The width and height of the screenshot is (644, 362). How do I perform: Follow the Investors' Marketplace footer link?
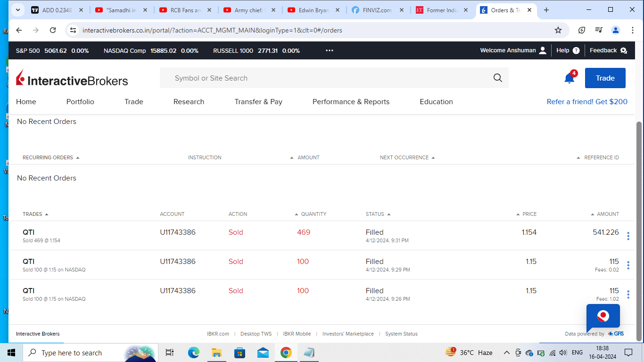348,334
